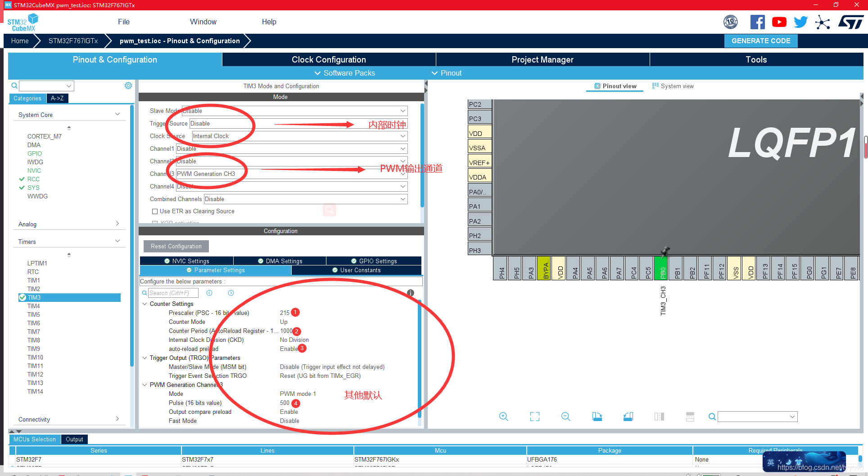Click the peripheral search magnifier icon
Viewport: 868px width, 476px height.
point(14,85)
